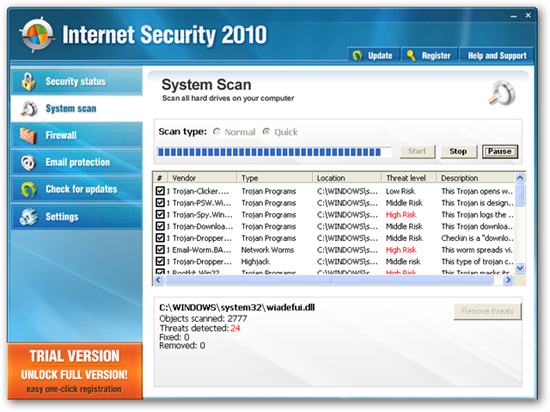The width and height of the screenshot is (550, 412).
Task: Click High Risk in the Email-Worm row
Action: click(401, 250)
